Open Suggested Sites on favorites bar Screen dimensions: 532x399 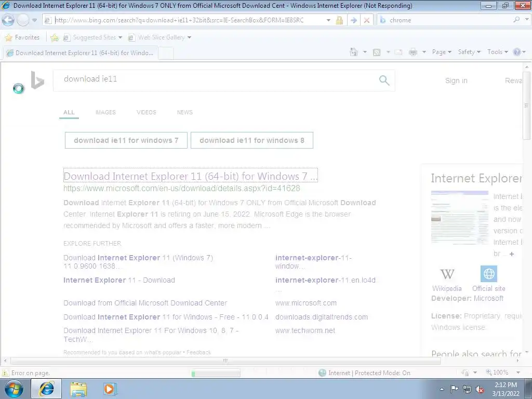[92, 37]
